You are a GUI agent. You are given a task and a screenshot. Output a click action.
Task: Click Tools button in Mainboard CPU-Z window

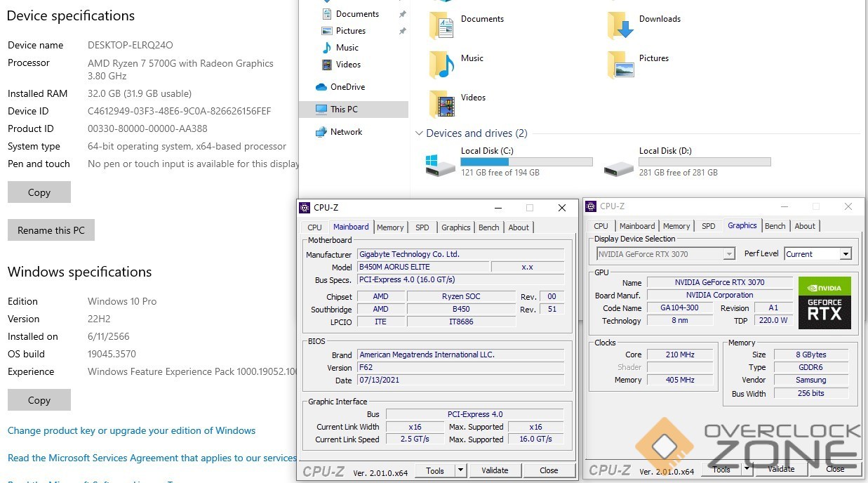tap(435, 470)
